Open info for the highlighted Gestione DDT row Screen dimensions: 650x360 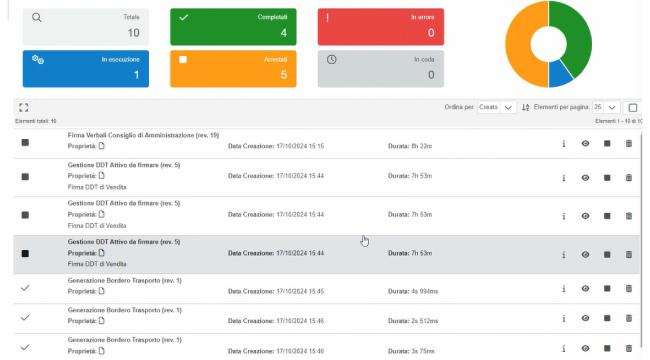click(563, 255)
